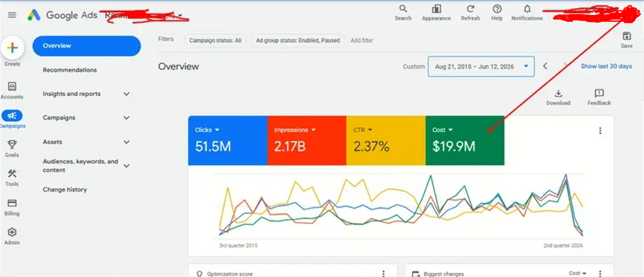Refresh the page data

[x=471, y=9]
